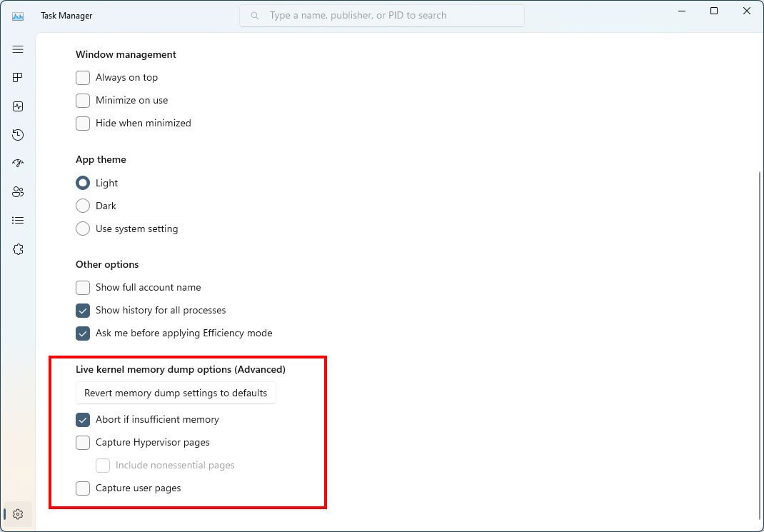Disable Ask me before applying Efficiency mode

pyautogui.click(x=82, y=333)
